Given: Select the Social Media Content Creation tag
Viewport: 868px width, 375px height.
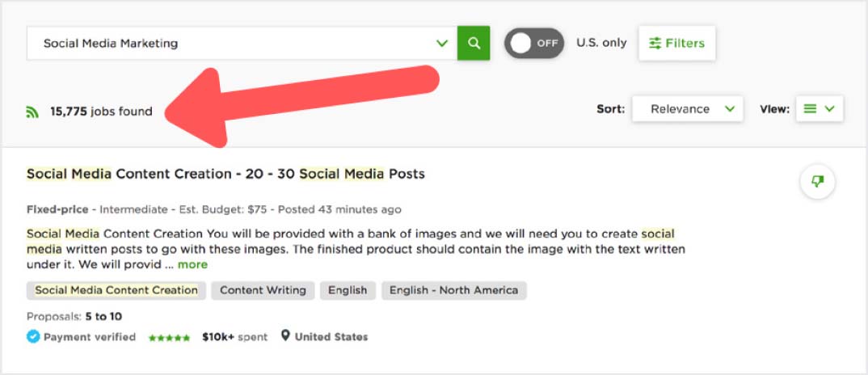Looking at the screenshot, I should pyautogui.click(x=116, y=290).
